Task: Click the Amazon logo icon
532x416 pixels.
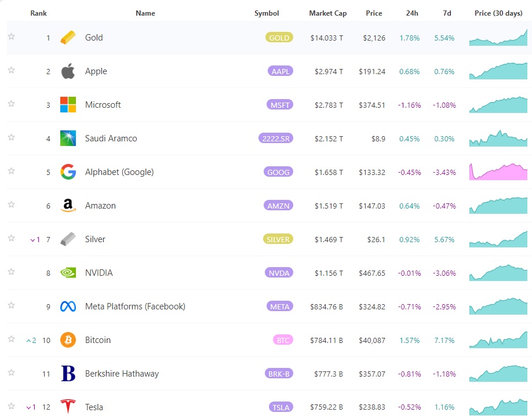Action: (68, 206)
